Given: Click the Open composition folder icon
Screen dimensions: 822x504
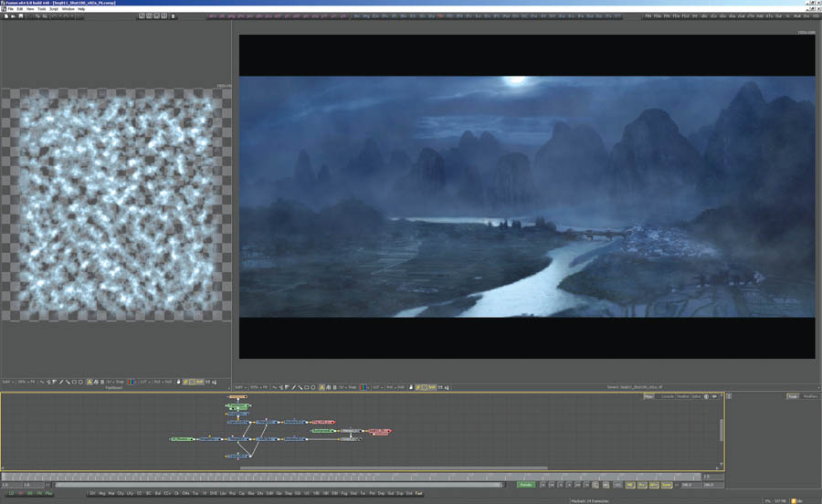Looking at the screenshot, I should tap(13, 16).
